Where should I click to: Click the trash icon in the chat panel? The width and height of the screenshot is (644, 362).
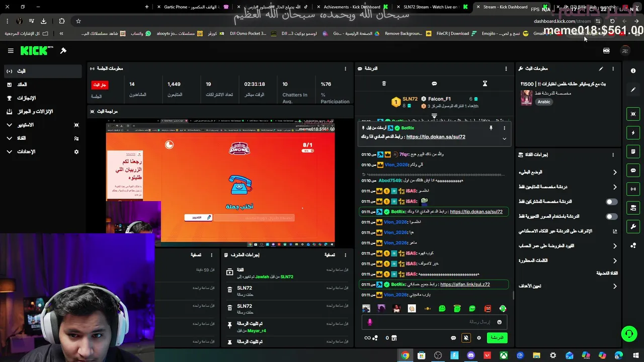click(384, 83)
